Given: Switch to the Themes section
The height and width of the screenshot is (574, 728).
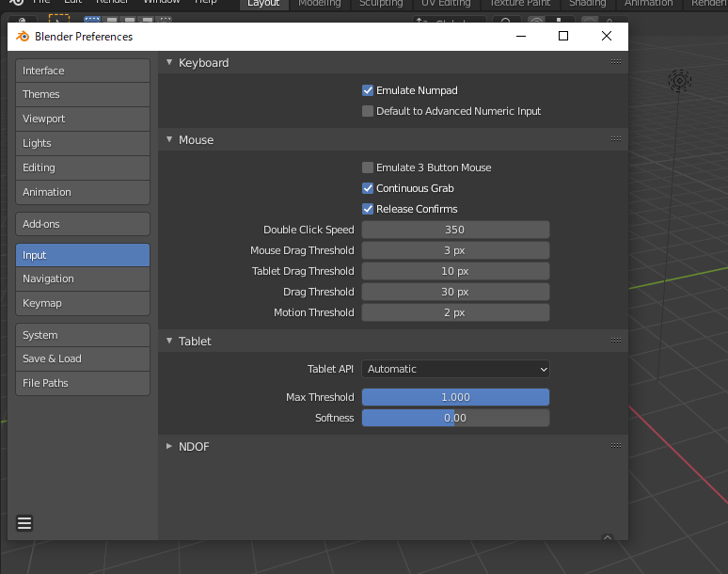Looking at the screenshot, I should [83, 94].
